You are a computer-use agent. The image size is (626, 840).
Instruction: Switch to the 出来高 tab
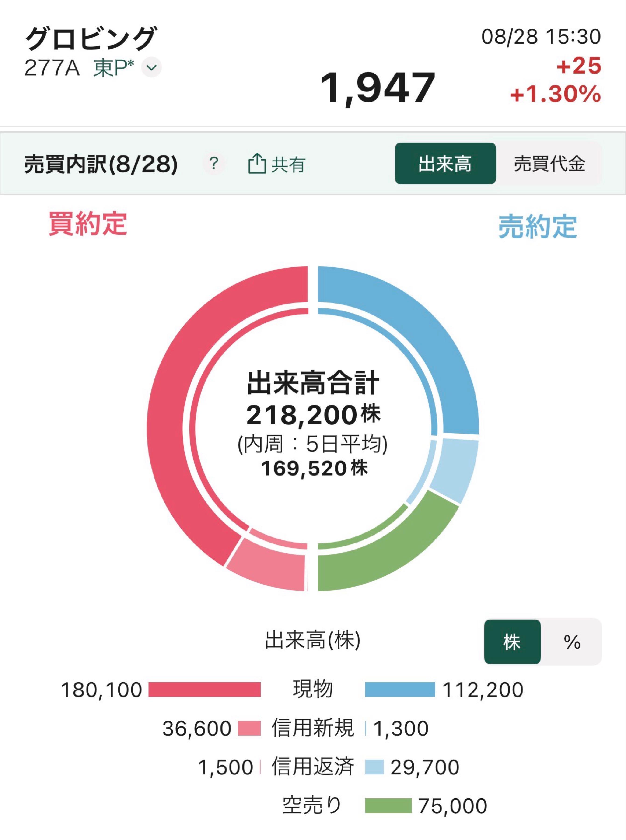(x=445, y=164)
